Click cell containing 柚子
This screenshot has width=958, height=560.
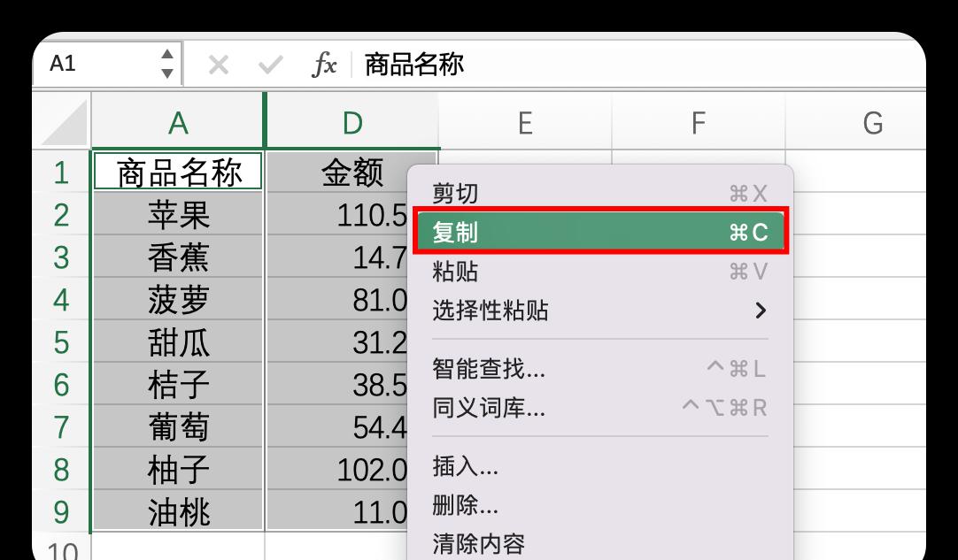[178, 469]
